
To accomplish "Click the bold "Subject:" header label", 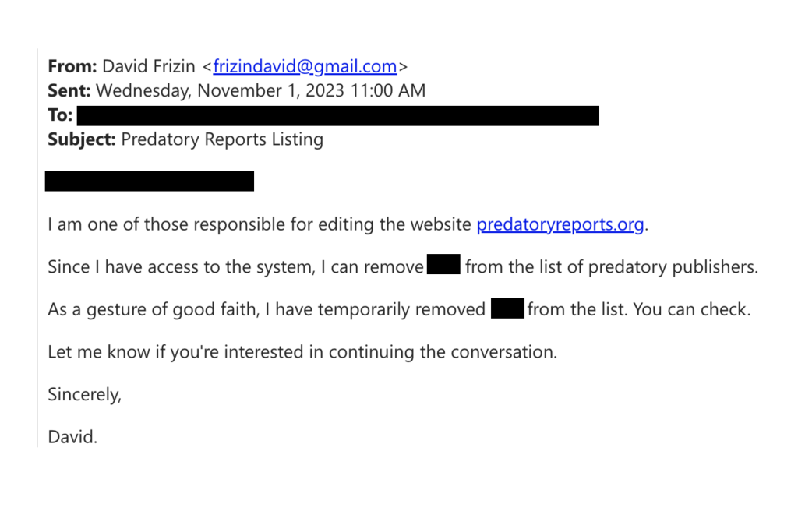I will point(82,139).
